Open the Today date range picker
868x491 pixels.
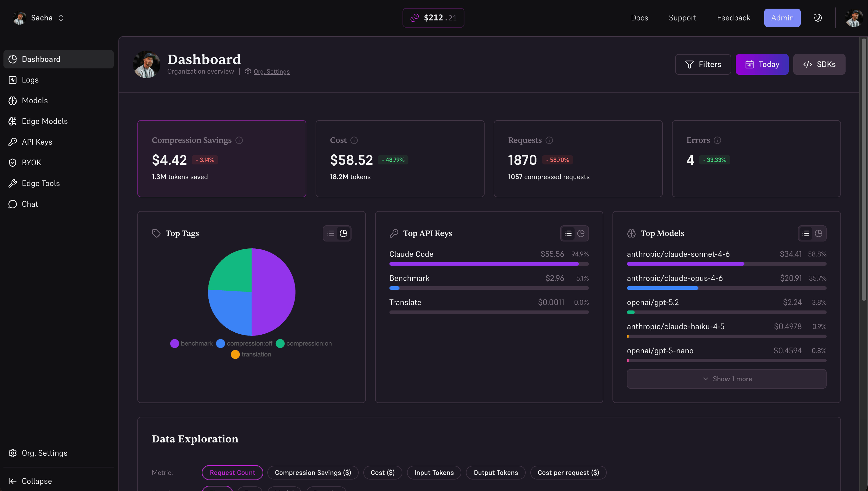click(762, 64)
